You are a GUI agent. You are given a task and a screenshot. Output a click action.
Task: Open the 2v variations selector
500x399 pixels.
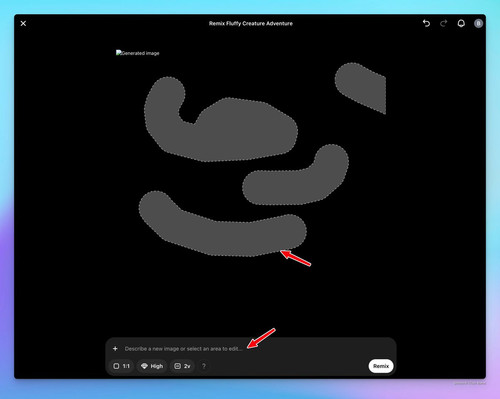pos(182,366)
